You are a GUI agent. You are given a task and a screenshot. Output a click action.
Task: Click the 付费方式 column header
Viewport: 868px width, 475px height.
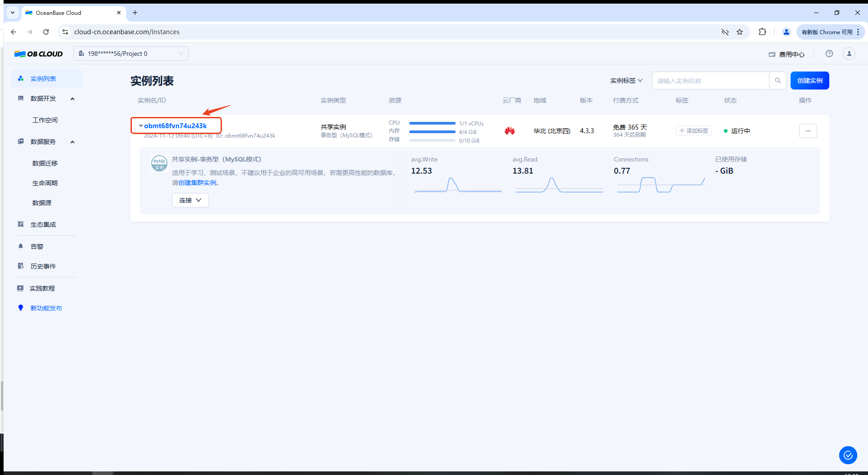click(x=626, y=100)
